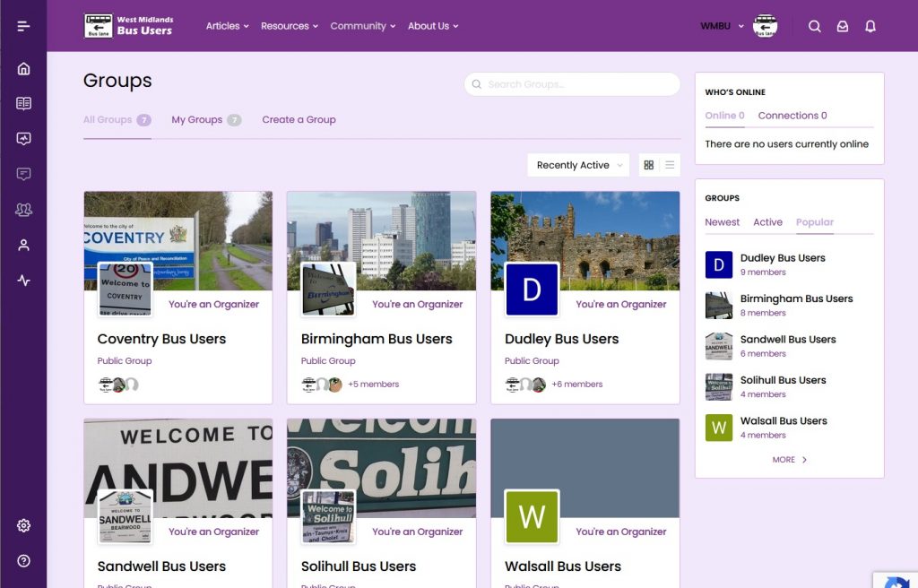Open the Home icon in sidebar
The image size is (918, 588).
click(x=23, y=69)
